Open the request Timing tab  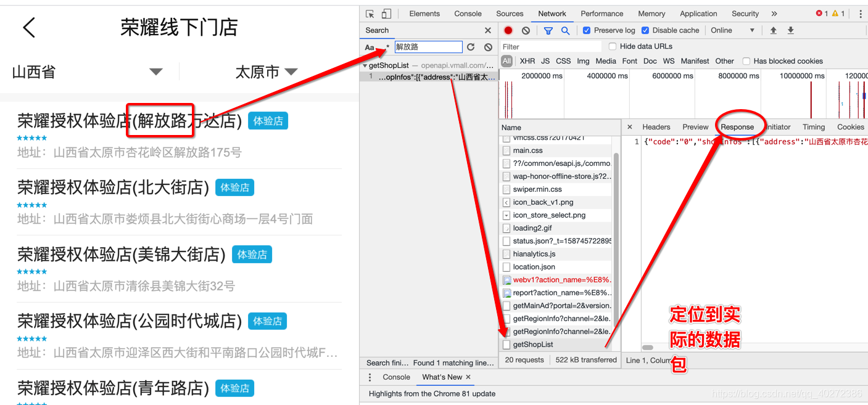[x=814, y=127]
